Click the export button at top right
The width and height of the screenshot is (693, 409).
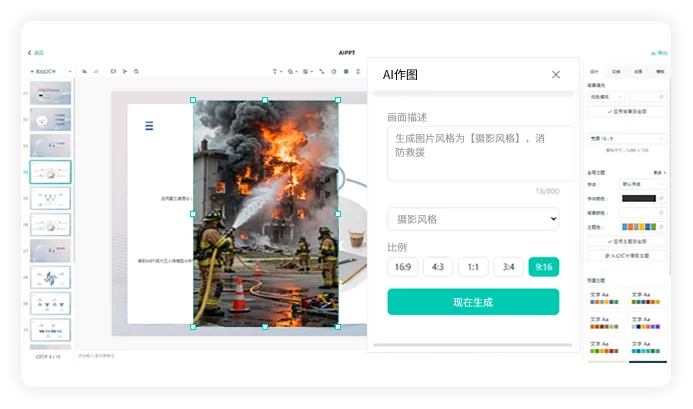[659, 53]
